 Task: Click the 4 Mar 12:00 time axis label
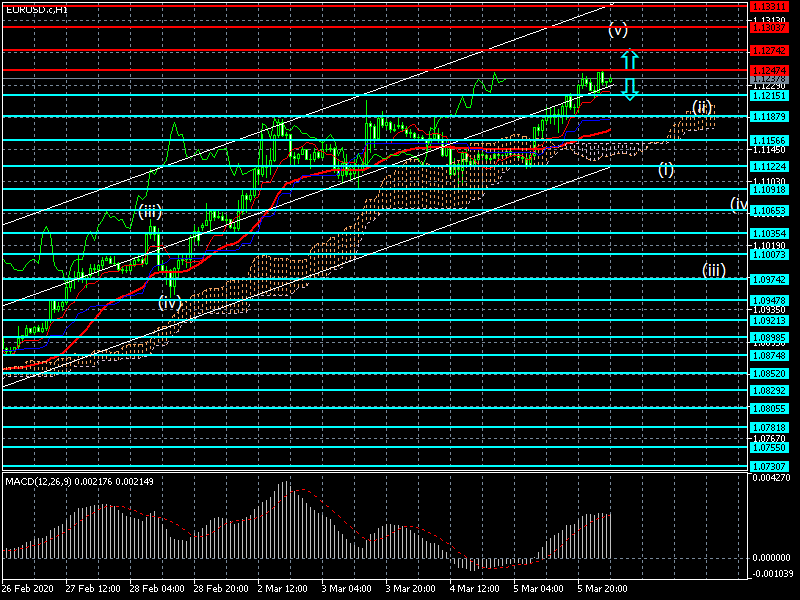(x=475, y=588)
